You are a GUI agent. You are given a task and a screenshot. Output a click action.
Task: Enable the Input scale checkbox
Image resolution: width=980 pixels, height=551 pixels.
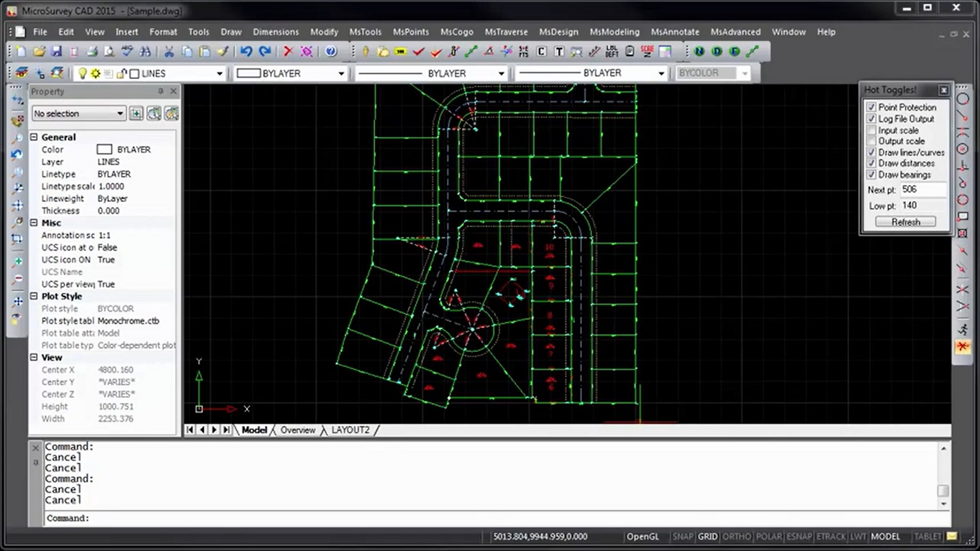872,130
